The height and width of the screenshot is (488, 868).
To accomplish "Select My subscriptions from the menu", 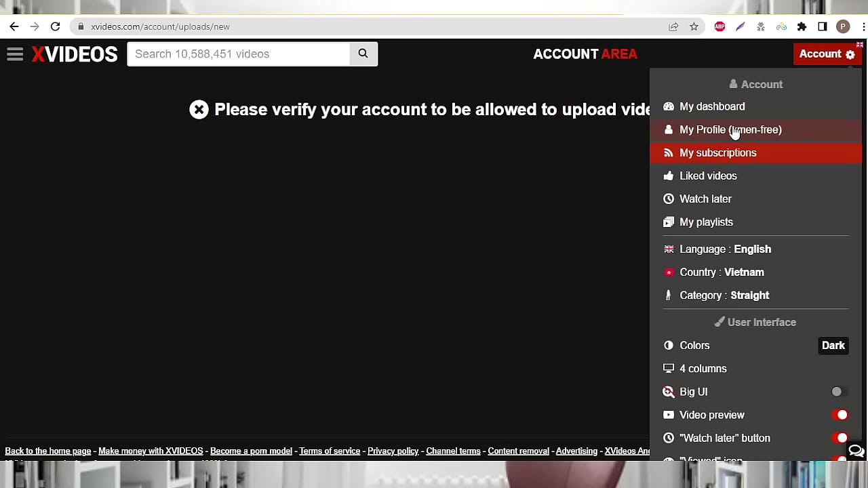I will tap(717, 152).
